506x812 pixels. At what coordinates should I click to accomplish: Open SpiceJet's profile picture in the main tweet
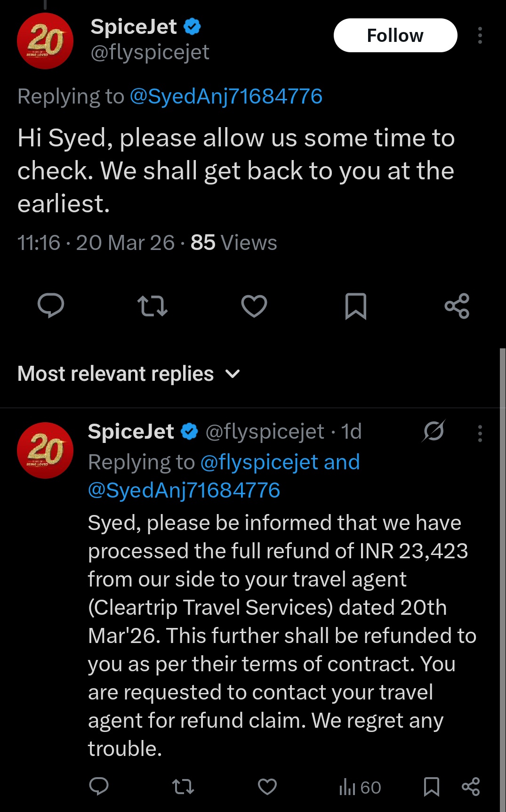click(45, 41)
